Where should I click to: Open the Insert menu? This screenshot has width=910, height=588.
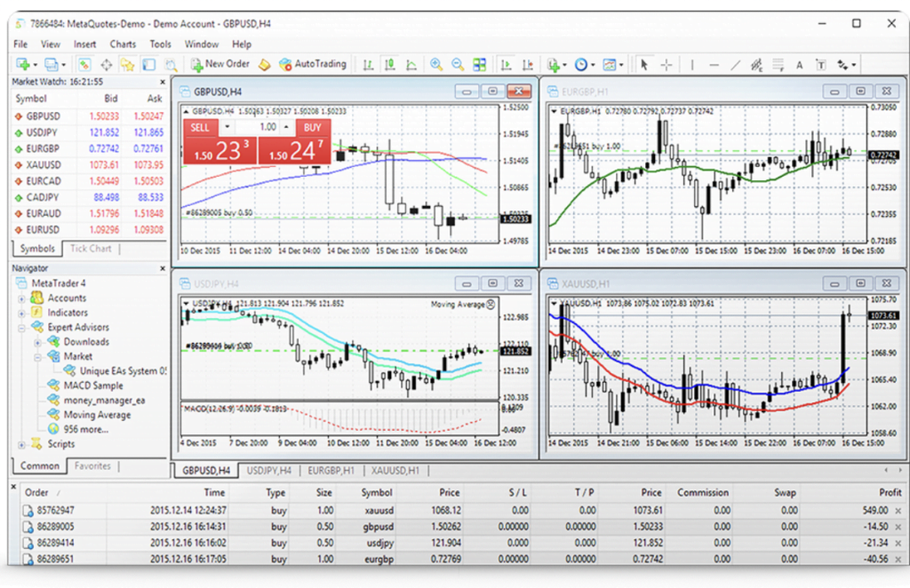[x=84, y=44]
